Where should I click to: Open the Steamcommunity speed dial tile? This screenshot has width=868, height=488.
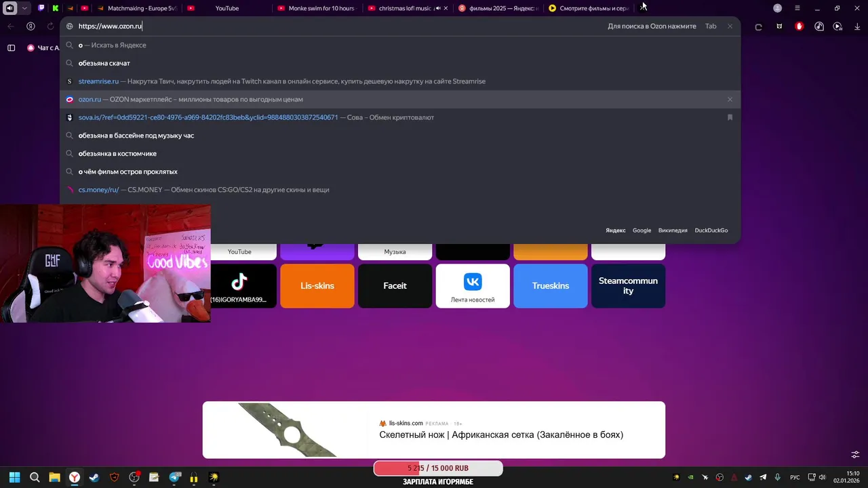[628, 285]
